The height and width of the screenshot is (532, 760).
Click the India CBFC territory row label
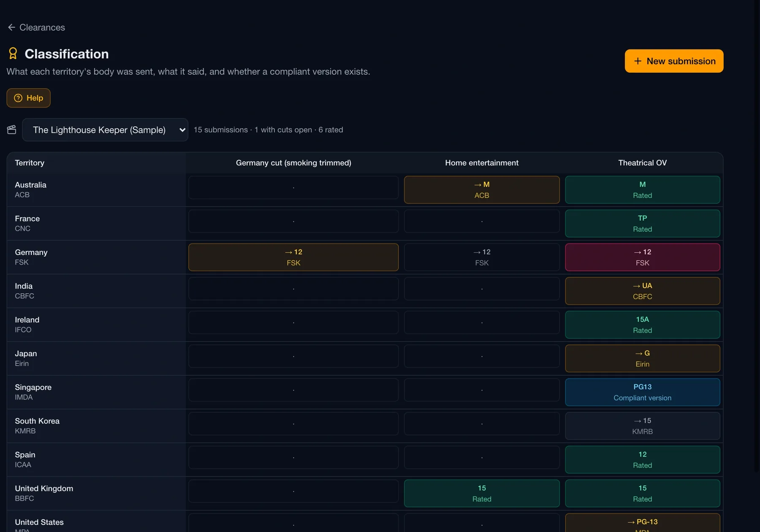click(96, 291)
